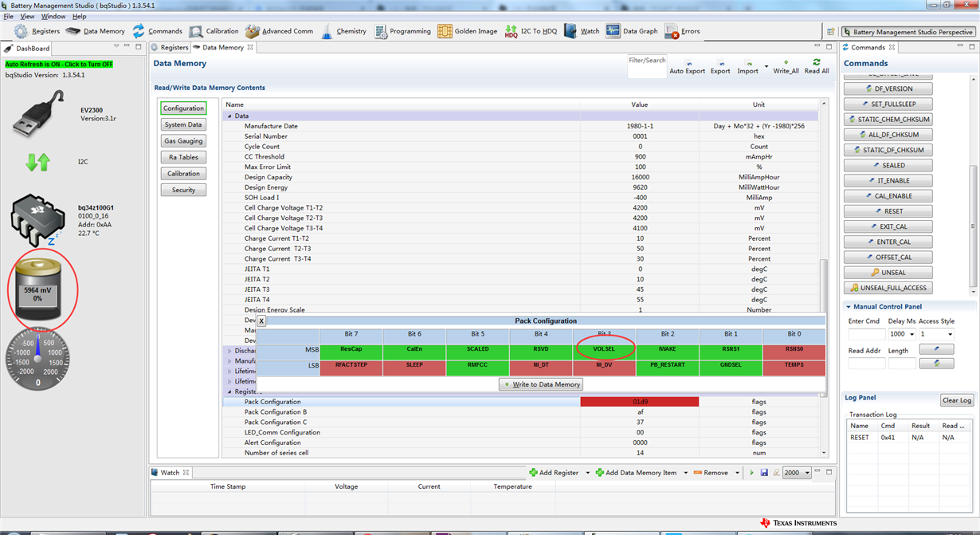Toggle the GNDSEL bit
This screenshot has width=980, height=535.
click(731, 367)
